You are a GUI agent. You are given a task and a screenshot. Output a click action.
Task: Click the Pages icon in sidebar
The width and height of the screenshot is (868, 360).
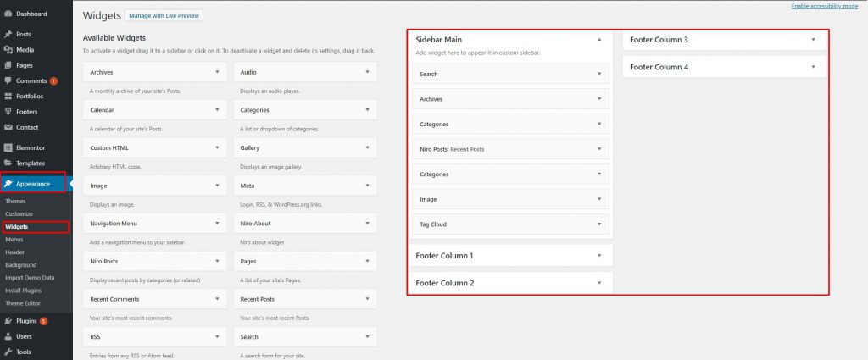[x=8, y=65]
